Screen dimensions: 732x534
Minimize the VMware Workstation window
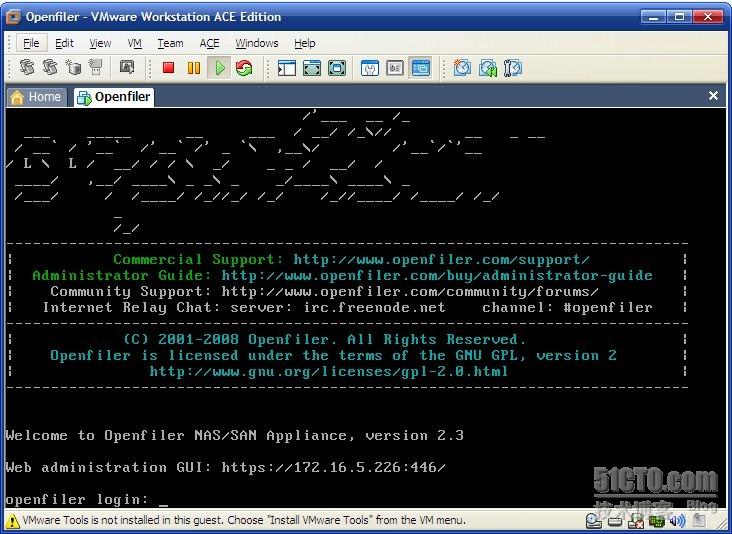(x=654, y=17)
